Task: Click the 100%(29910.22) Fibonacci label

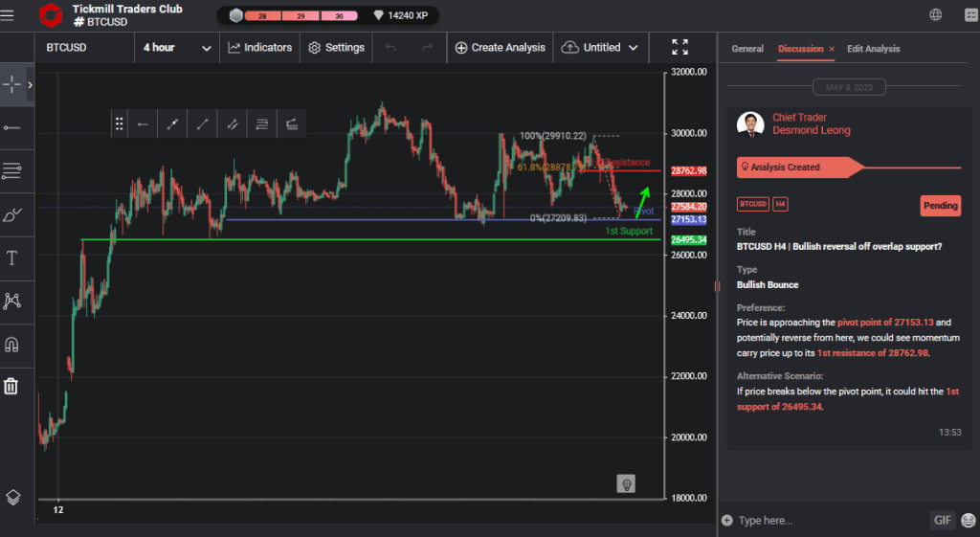Action: (553, 136)
